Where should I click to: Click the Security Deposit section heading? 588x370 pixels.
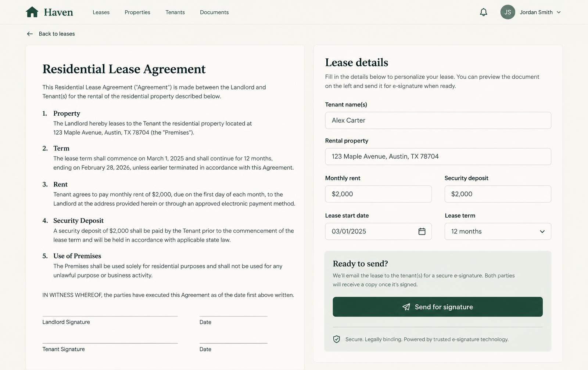pos(78,221)
